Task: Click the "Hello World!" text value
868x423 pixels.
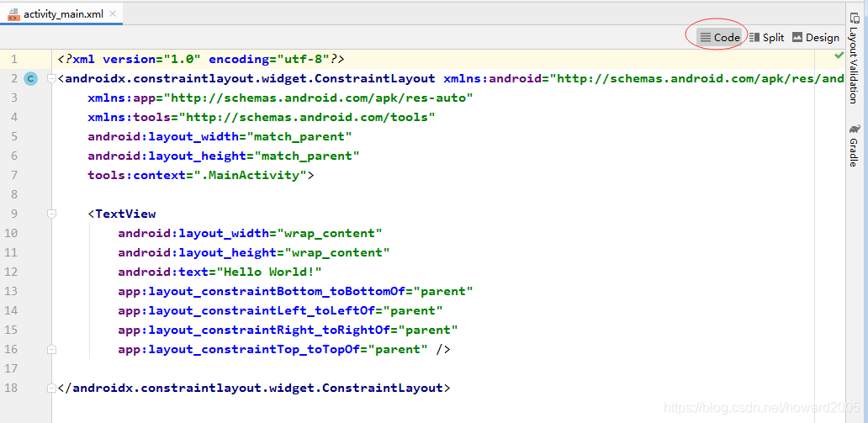Action: pyautogui.click(x=269, y=272)
